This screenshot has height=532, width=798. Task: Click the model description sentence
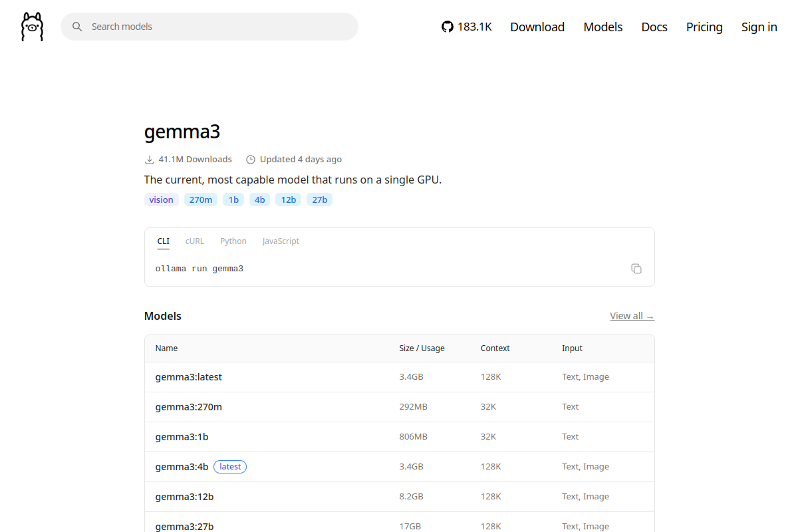(x=293, y=180)
